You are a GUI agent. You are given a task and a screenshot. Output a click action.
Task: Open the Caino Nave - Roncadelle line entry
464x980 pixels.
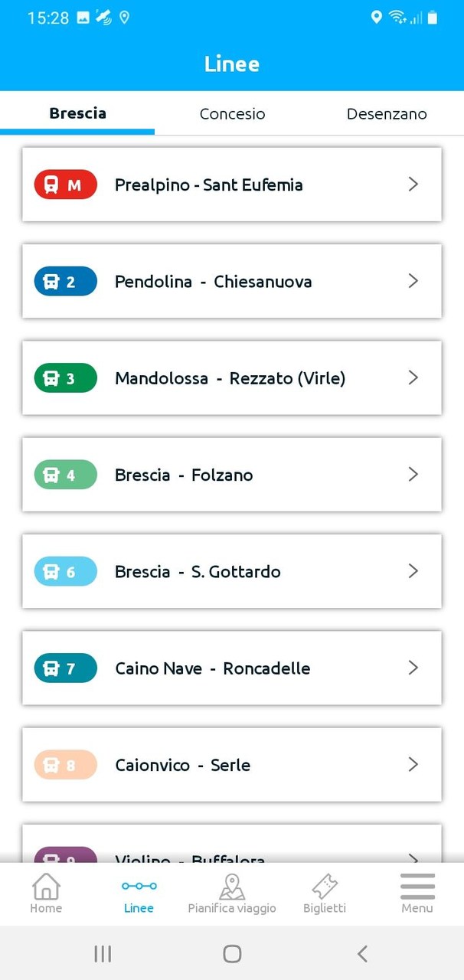click(232, 668)
